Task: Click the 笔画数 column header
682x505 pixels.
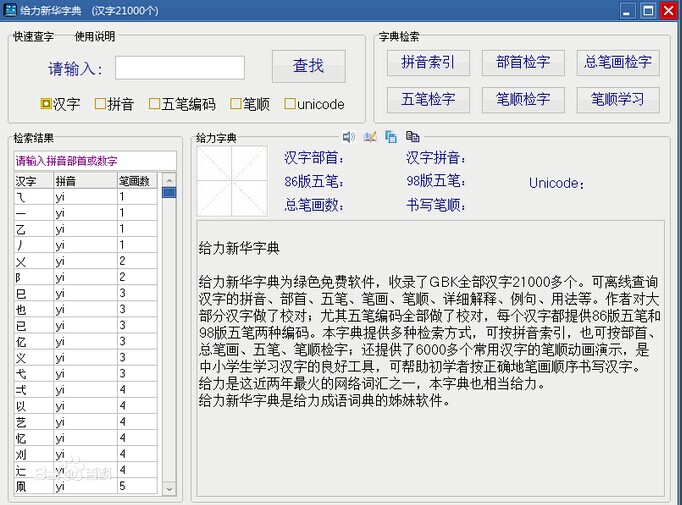Action: coord(137,181)
